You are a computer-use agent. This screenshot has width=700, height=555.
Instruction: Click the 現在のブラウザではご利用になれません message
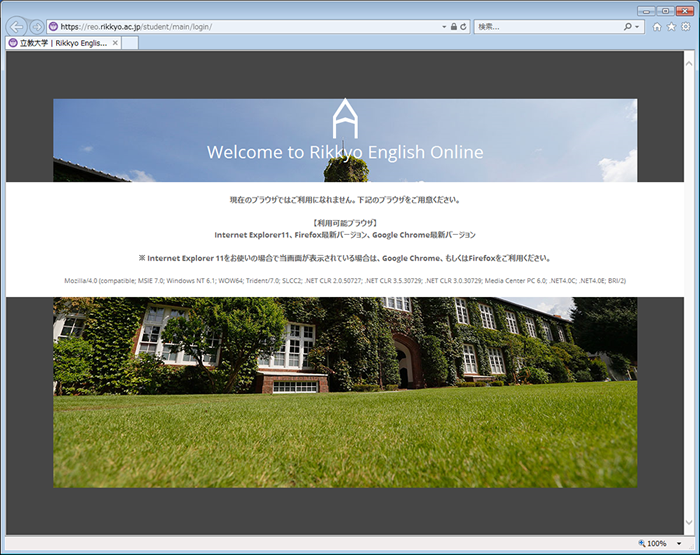[345, 200]
